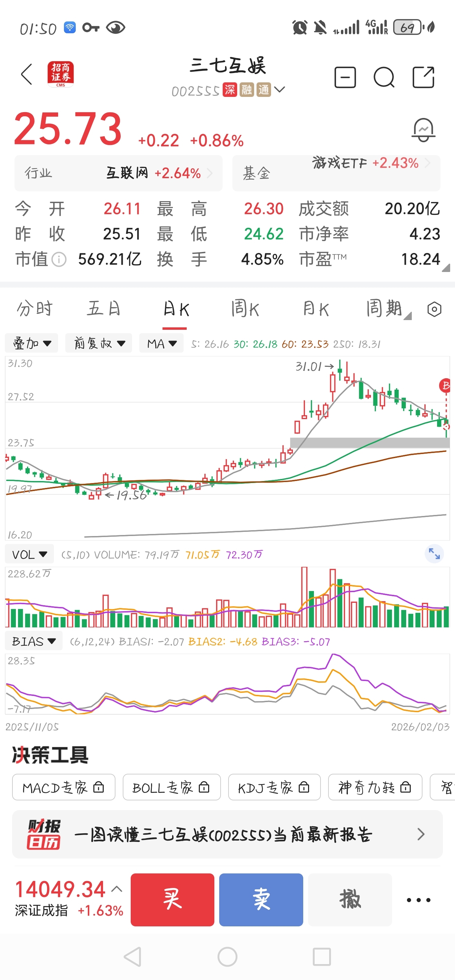Switch to the 五日 tab
This screenshot has width=455, height=980.
pos(104,309)
